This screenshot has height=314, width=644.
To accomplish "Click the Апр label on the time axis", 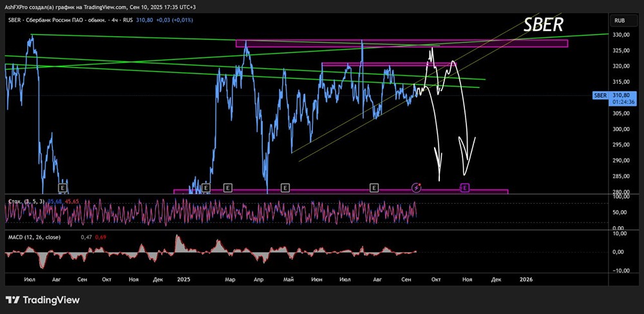I will pos(258,279).
